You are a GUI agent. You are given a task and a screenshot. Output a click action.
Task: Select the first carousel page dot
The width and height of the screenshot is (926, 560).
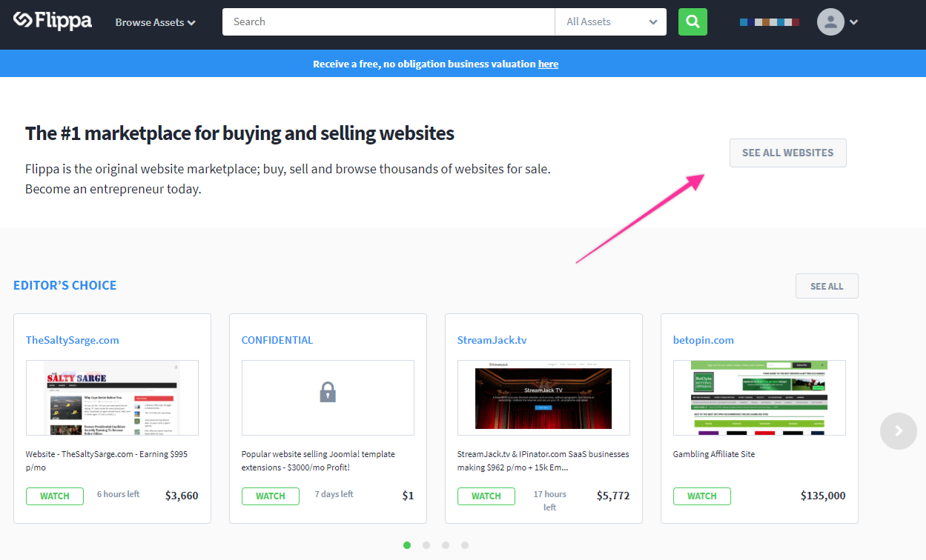[x=407, y=545]
